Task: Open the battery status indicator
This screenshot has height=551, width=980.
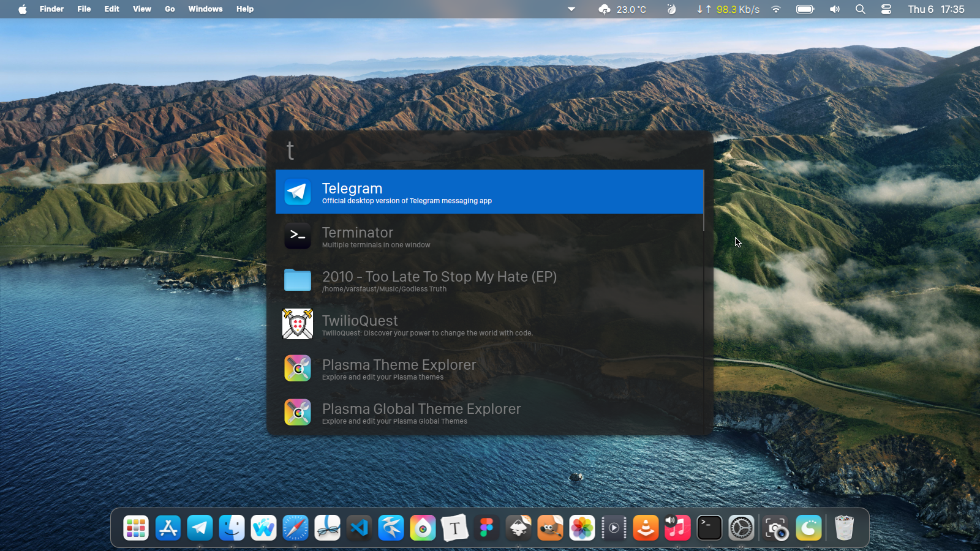Action: (805, 9)
